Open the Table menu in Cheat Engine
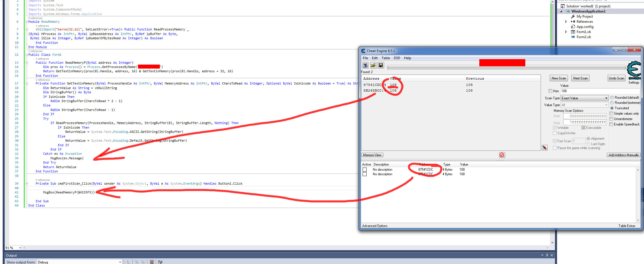The image size is (644, 264). tap(385, 58)
